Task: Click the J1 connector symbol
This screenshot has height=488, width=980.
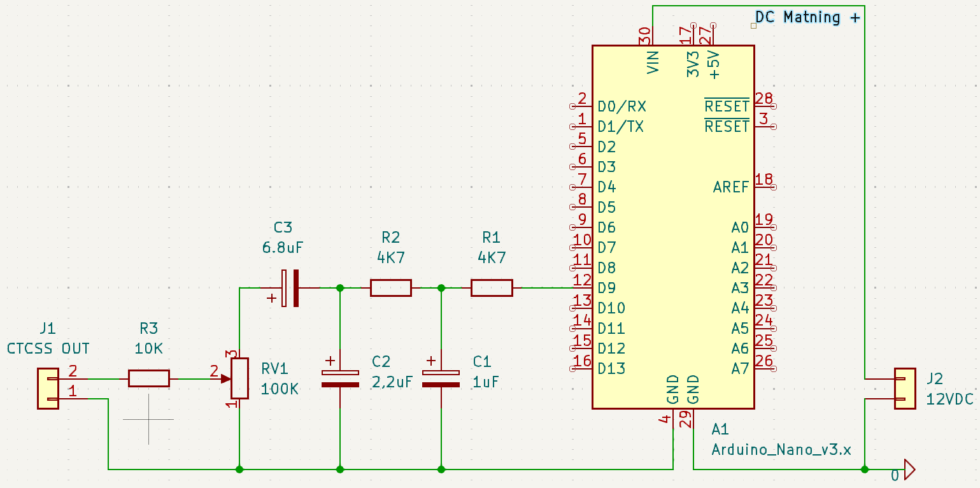Action: tap(48, 389)
